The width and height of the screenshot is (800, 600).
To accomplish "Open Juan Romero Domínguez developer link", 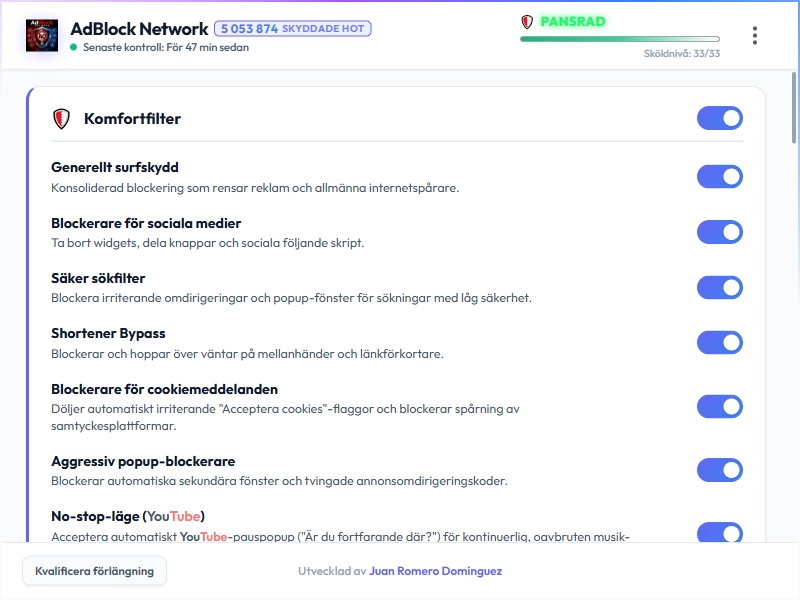I will [436, 571].
